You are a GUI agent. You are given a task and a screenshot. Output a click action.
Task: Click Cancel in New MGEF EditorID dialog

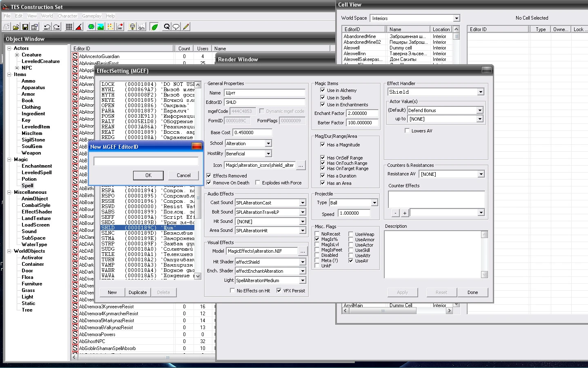[183, 175]
